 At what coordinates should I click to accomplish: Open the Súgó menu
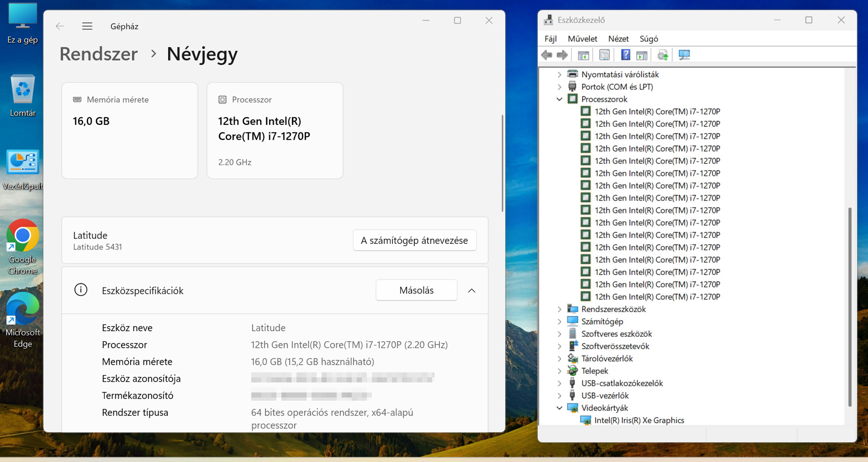pyautogui.click(x=649, y=39)
